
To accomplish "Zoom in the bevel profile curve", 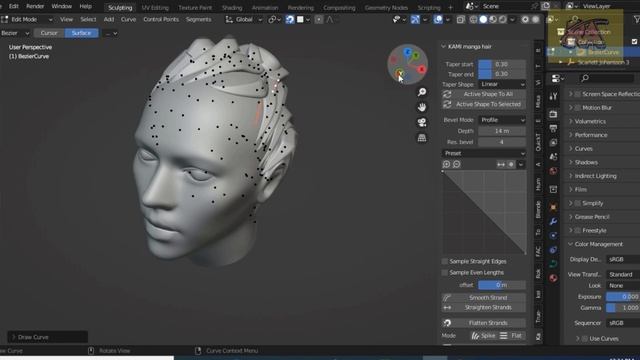I will 446,164.
